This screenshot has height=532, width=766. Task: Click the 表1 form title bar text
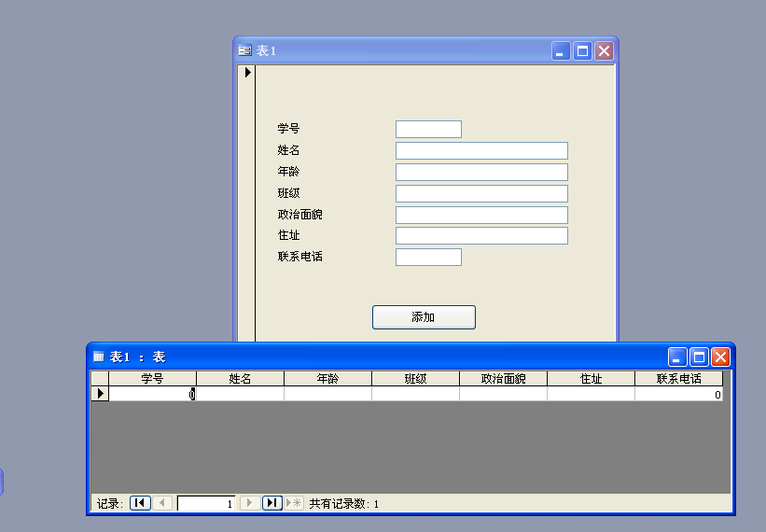(266, 50)
